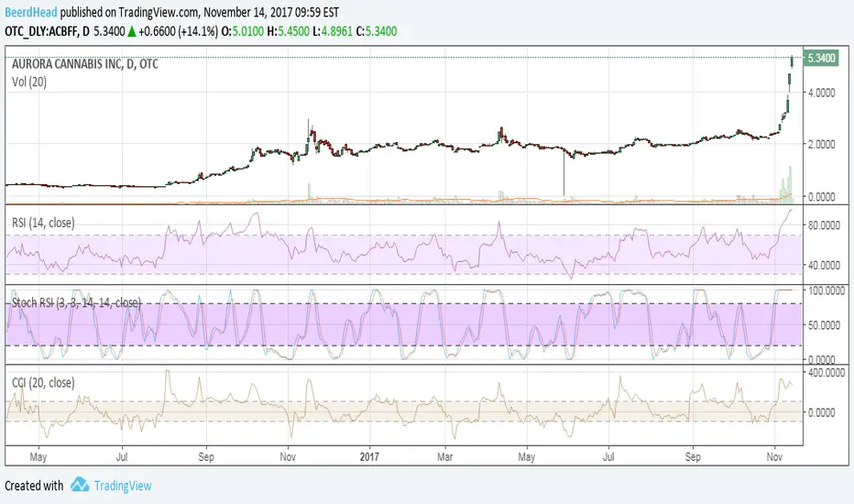Click the green up-arrow price change icon
Viewport: 854px width, 504px height.
(x=132, y=31)
